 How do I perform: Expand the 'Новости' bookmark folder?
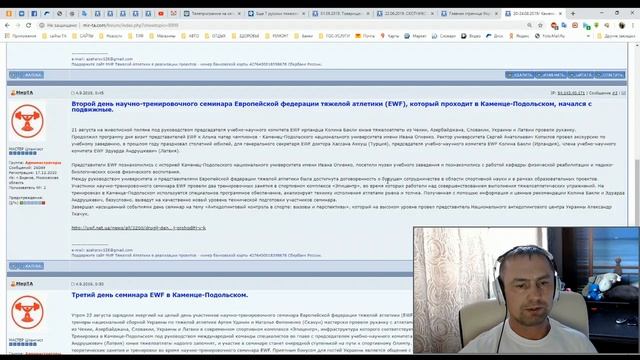pos(111,36)
